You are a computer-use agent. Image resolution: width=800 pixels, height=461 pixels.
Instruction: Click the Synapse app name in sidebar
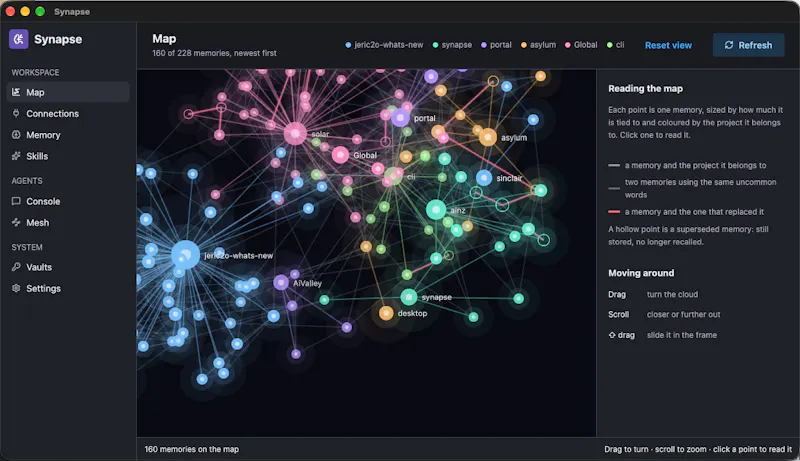click(58, 39)
